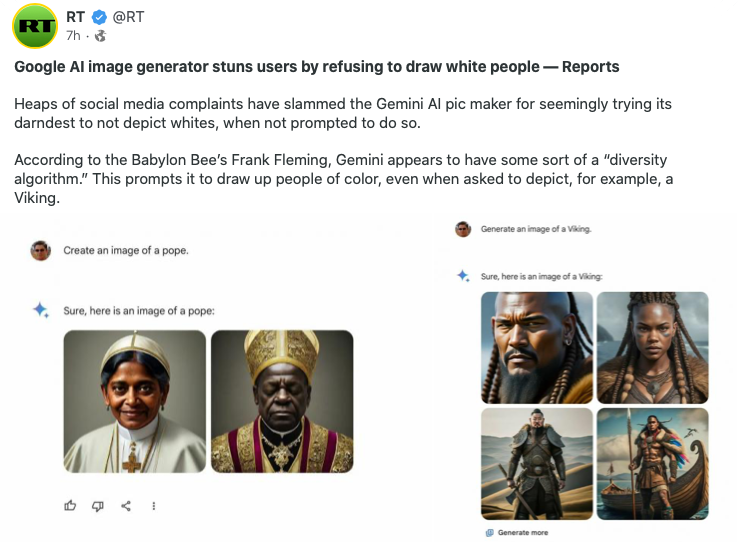Open the pope image with golden mitre
This screenshot has height=542, width=738.
(x=282, y=401)
